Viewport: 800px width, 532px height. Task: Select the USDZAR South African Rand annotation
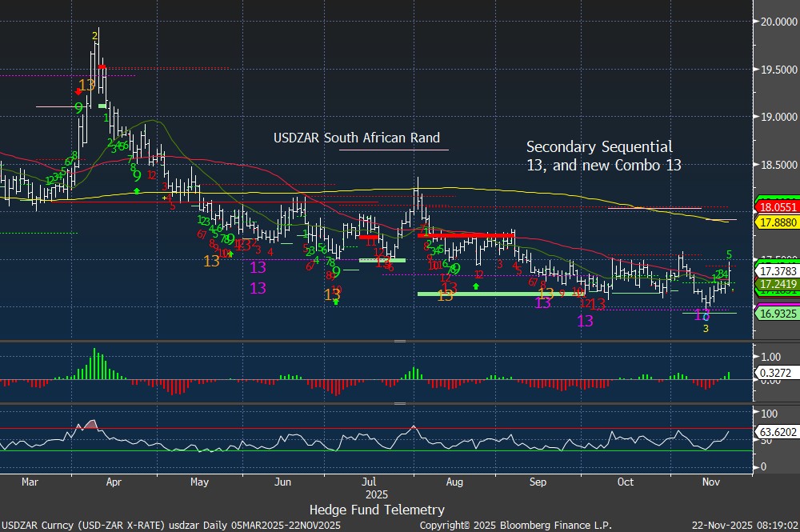pyautogui.click(x=357, y=138)
